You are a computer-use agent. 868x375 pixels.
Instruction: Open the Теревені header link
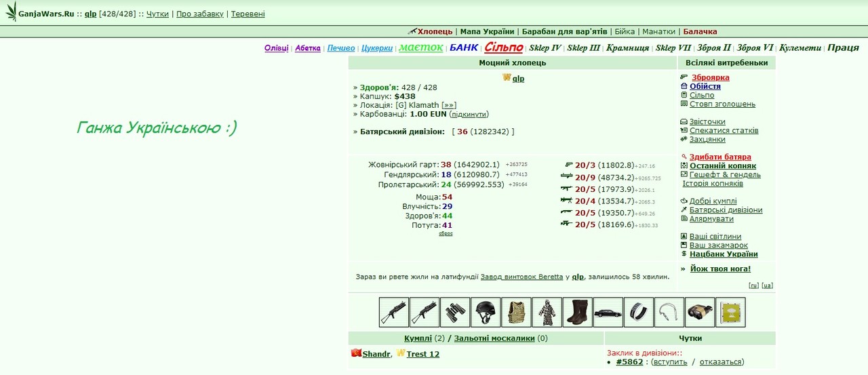click(x=248, y=14)
